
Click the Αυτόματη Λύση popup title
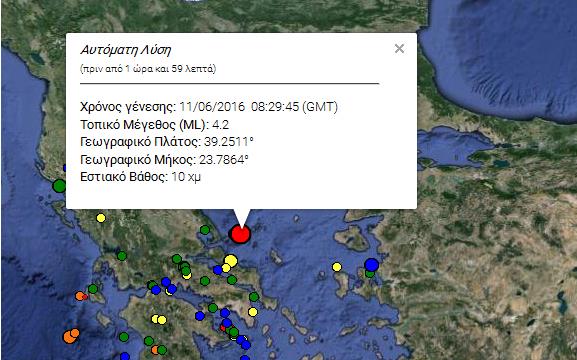pyautogui.click(x=125, y=50)
